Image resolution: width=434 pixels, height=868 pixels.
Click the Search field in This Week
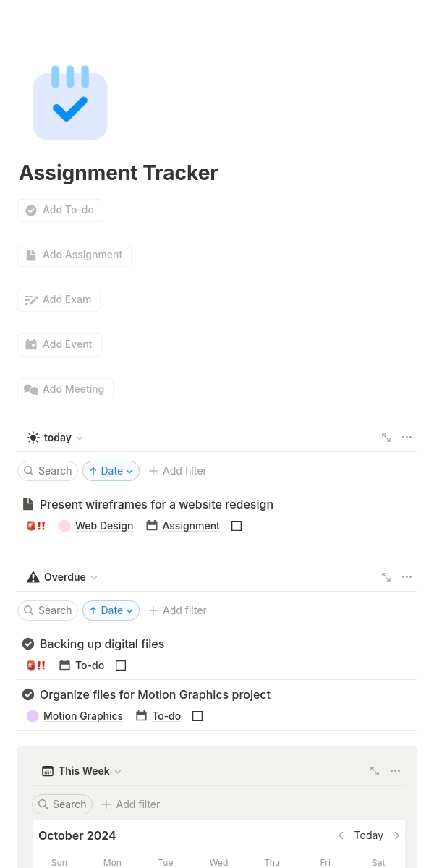62,804
